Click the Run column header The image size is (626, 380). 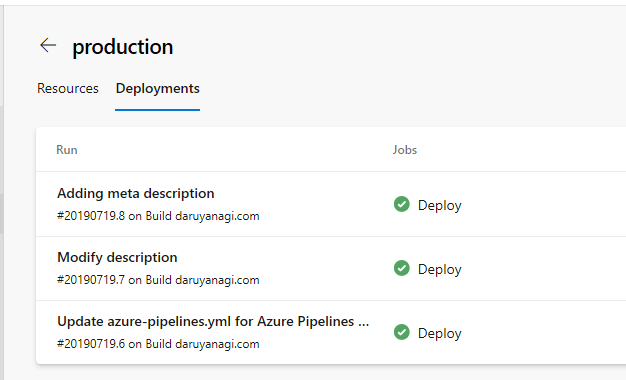[67, 150]
